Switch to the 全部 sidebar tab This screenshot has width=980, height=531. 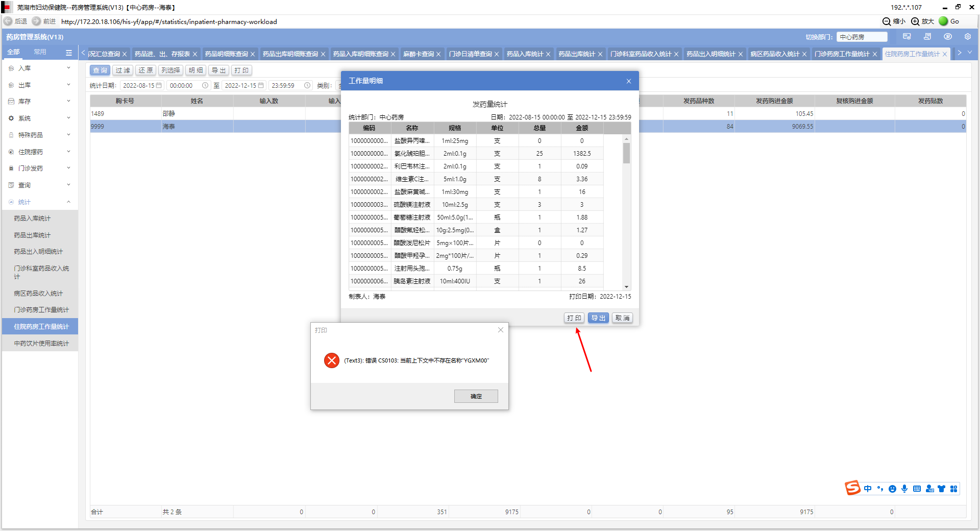pyautogui.click(x=14, y=52)
